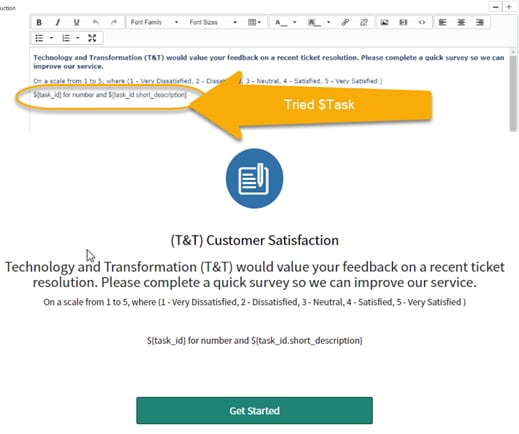519x434 pixels.
Task: Click the minus button above the editor
Action: tap(496, 7)
